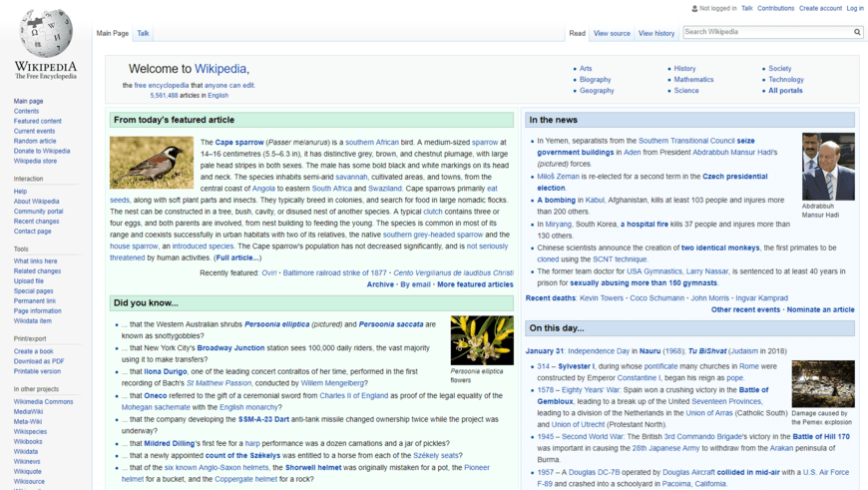Open Recent changes sidebar link
The width and height of the screenshot is (868, 490).
pyautogui.click(x=37, y=222)
